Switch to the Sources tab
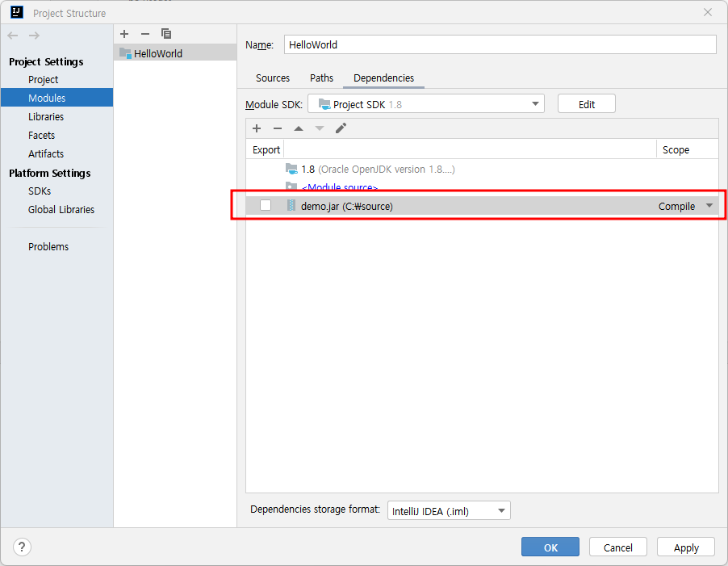This screenshot has height=566, width=728. tap(273, 78)
